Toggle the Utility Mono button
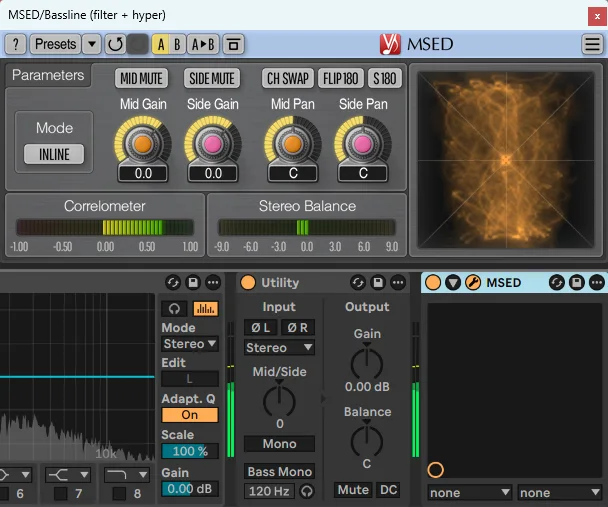Screen dimensions: 608x507 click(279, 444)
